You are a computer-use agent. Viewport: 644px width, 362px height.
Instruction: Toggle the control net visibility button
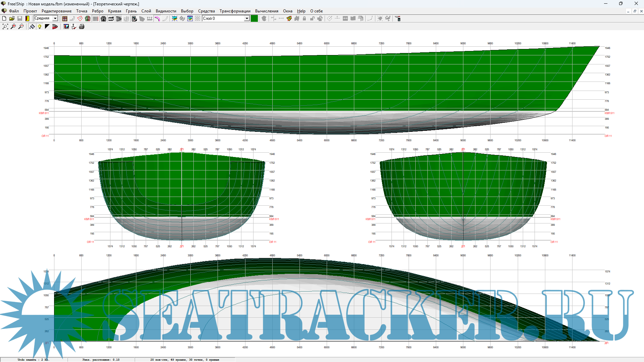tap(65, 18)
